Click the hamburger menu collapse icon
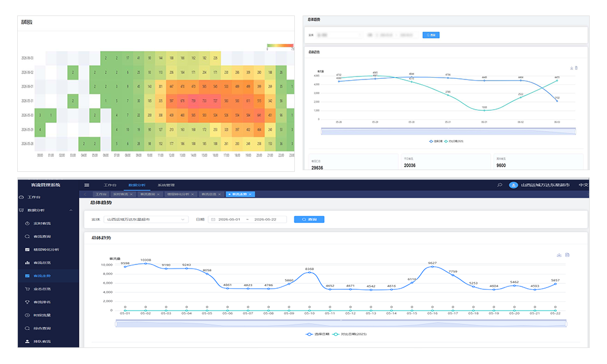The width and height of the screenshot is (607, 364). point(87,186)
